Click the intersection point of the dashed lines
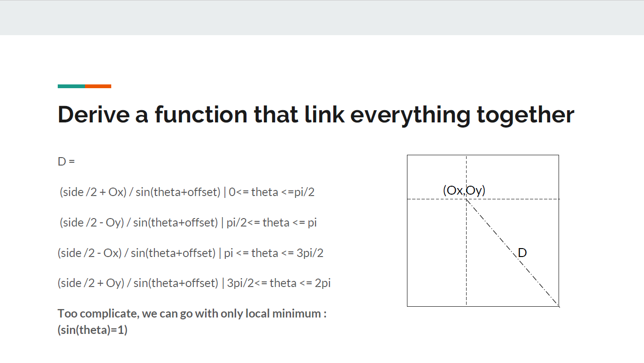Screen dimensions: 644x363 pos(466,199)
